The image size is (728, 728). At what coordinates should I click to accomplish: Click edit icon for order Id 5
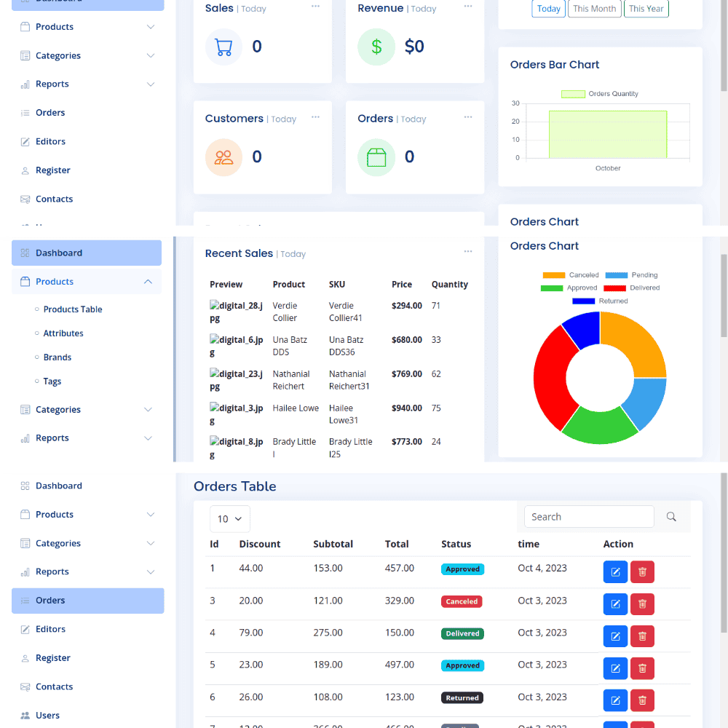coord(615,668)
